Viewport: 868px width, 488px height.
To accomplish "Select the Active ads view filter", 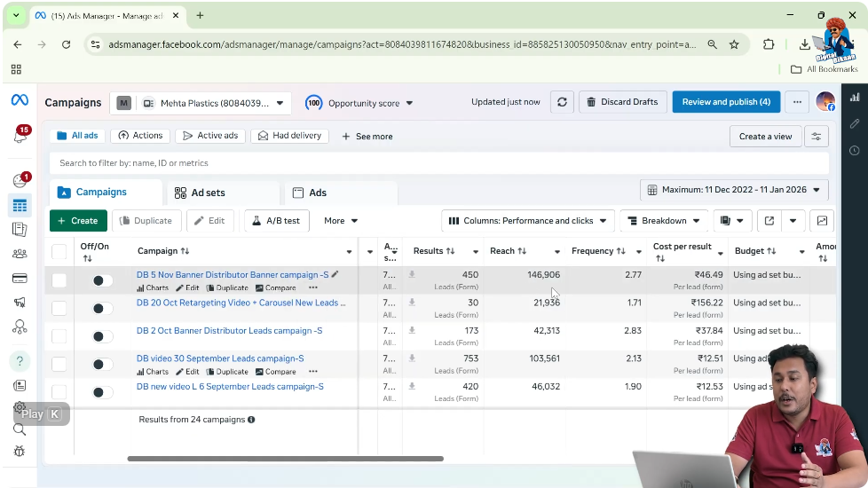I will click(210, 136).
